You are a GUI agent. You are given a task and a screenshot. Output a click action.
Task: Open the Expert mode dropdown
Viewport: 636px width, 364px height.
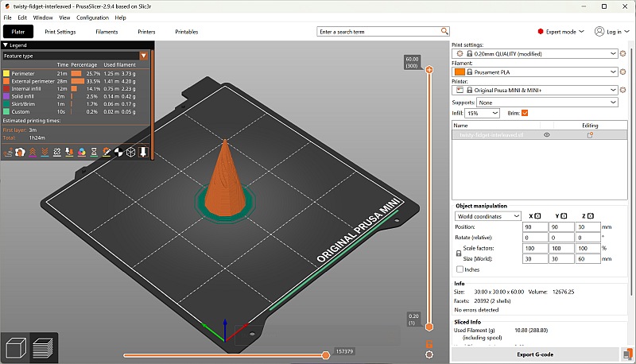click(x=561, y=32)
